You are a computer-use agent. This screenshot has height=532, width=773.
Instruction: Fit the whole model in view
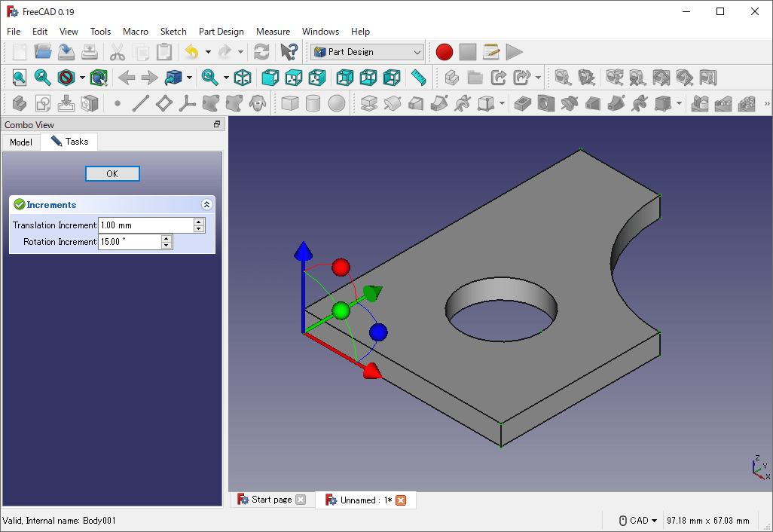click(x=19, y=77)
